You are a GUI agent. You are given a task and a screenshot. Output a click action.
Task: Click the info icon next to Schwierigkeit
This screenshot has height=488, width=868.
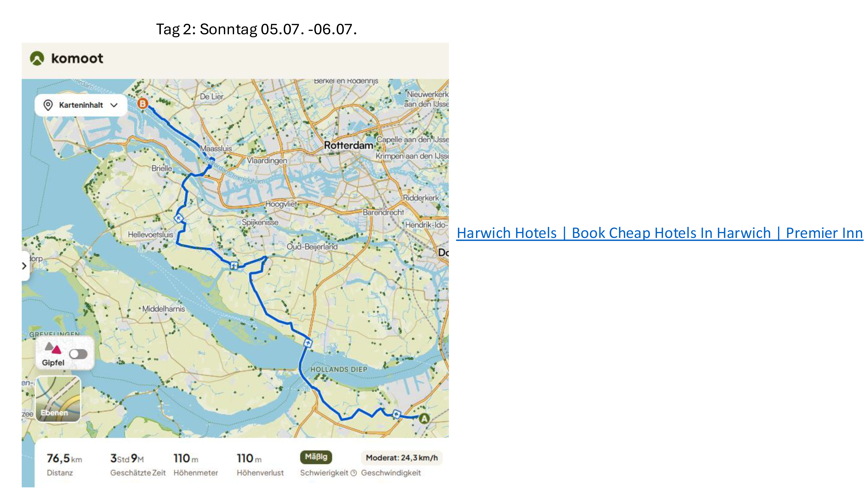353,473
